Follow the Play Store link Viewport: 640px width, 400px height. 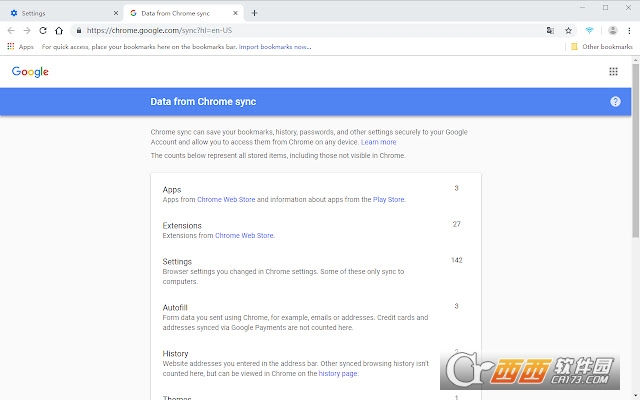389,200
